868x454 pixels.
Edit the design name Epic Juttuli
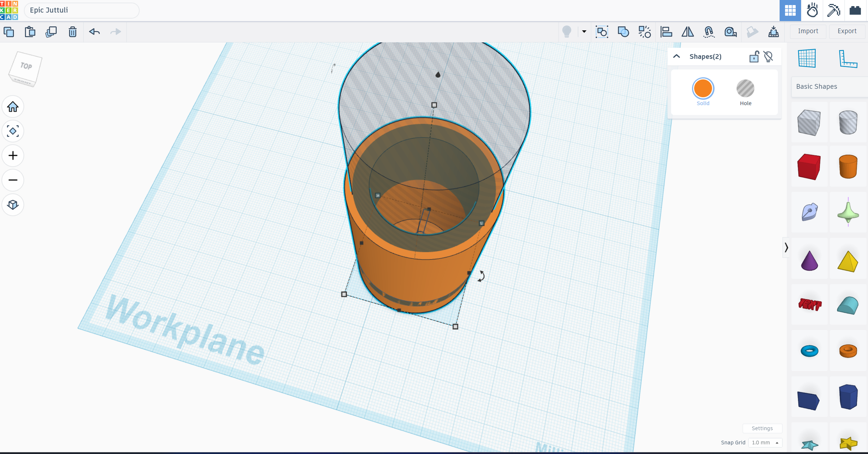click(x=82, y=10)
